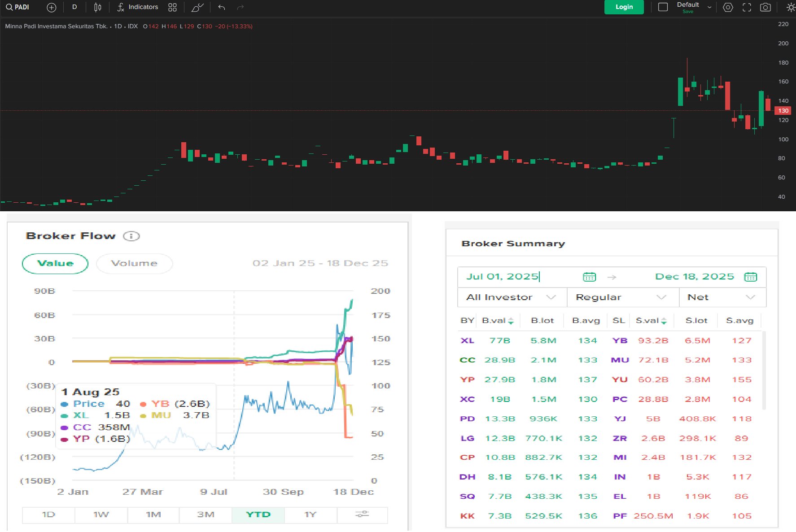Open the Default layout chevron dropdown
Viewport: 796px width, 532px height.
709,7
